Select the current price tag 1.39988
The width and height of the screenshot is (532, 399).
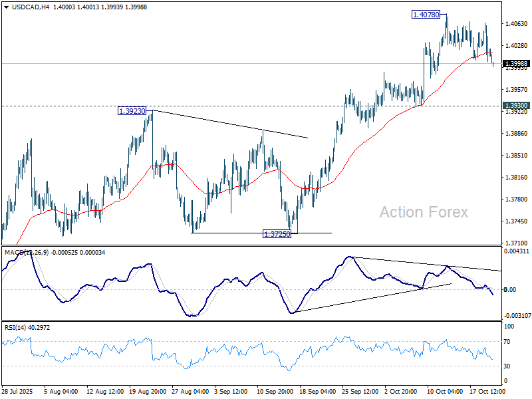click(516, 64)
